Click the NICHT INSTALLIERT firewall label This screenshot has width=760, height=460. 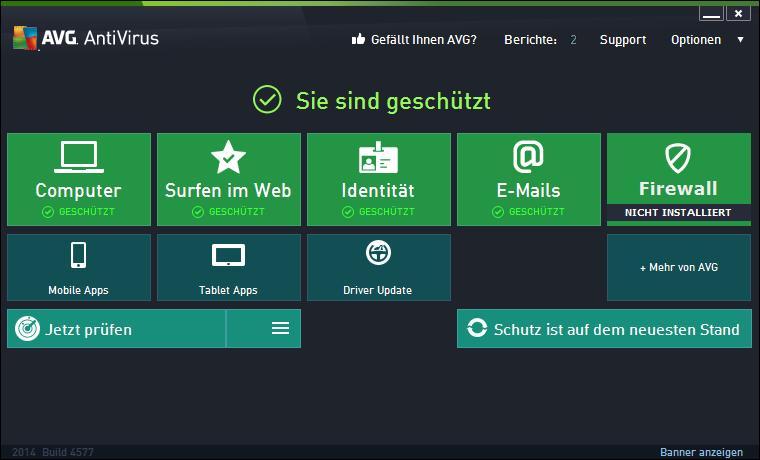click(678, 212)
